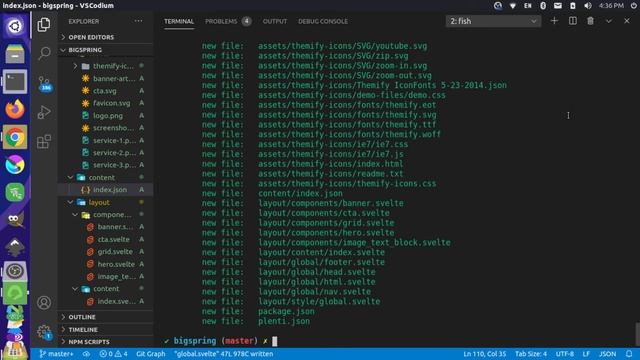
Task: Create a new terminal with plus icon
Action: click(x=554, y=21)
